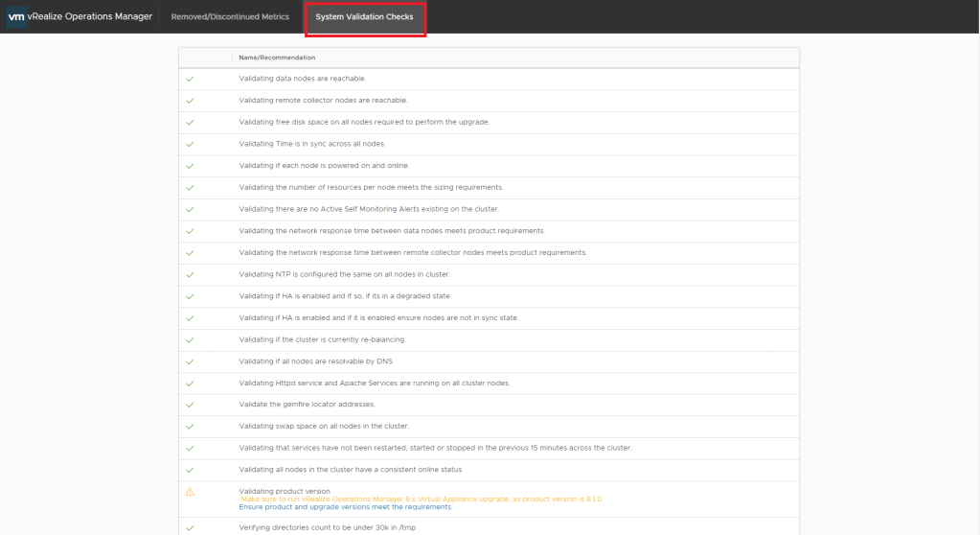Click green checkmark for gemfire locator addresses
Screen dimensions: 980x535
[190, 405]
